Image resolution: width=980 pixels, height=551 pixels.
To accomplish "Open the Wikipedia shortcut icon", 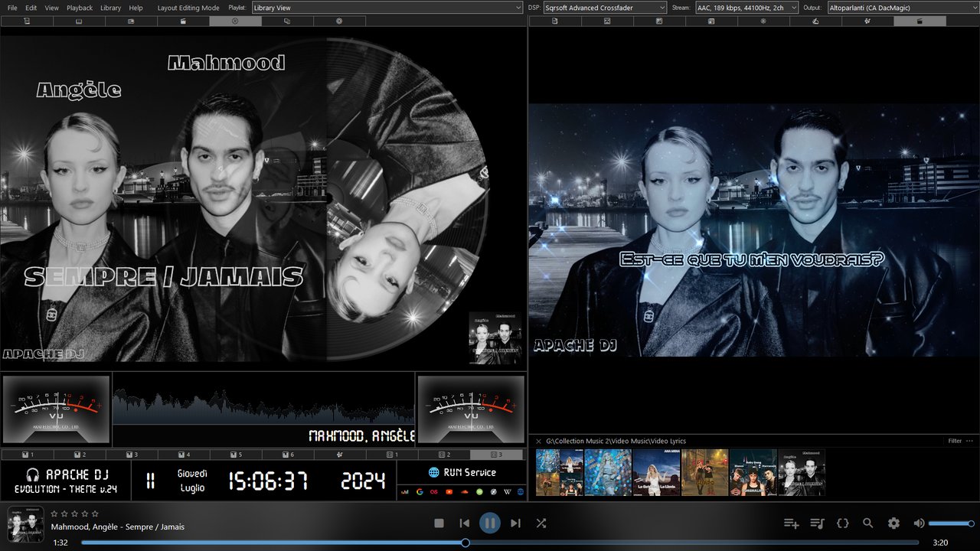I will (508, 491).
